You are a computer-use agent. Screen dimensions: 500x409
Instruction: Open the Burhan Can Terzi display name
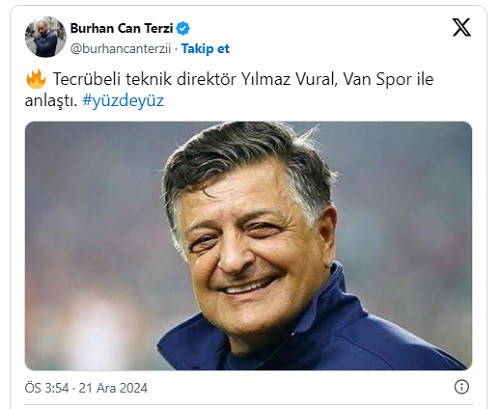pos(121,28)
